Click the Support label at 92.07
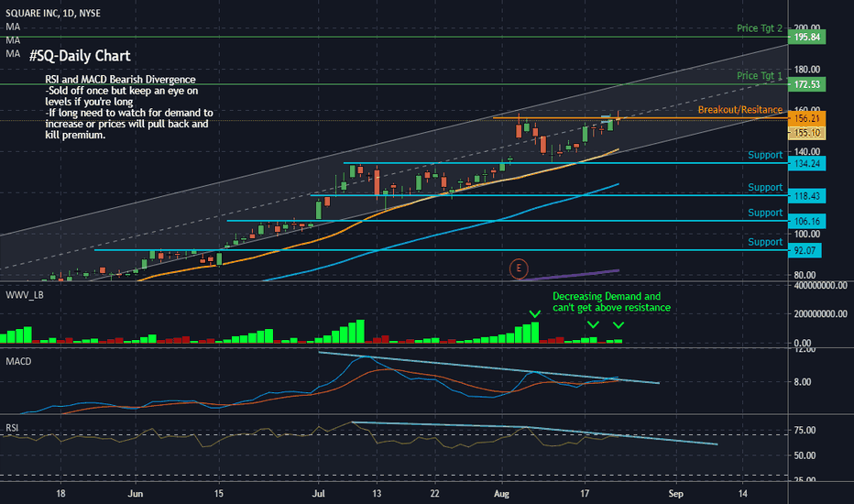 pos(765,243)
